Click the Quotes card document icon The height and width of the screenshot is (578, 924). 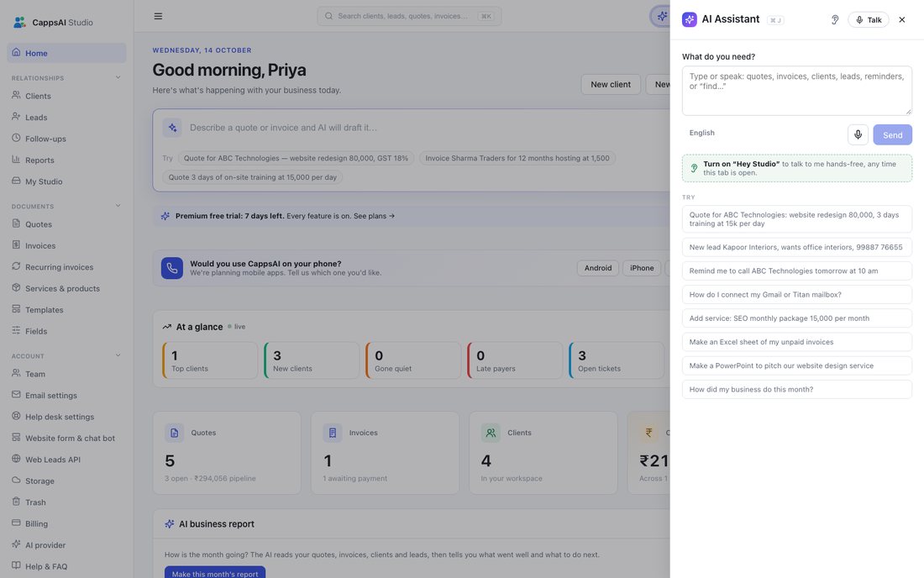(174, 433)
